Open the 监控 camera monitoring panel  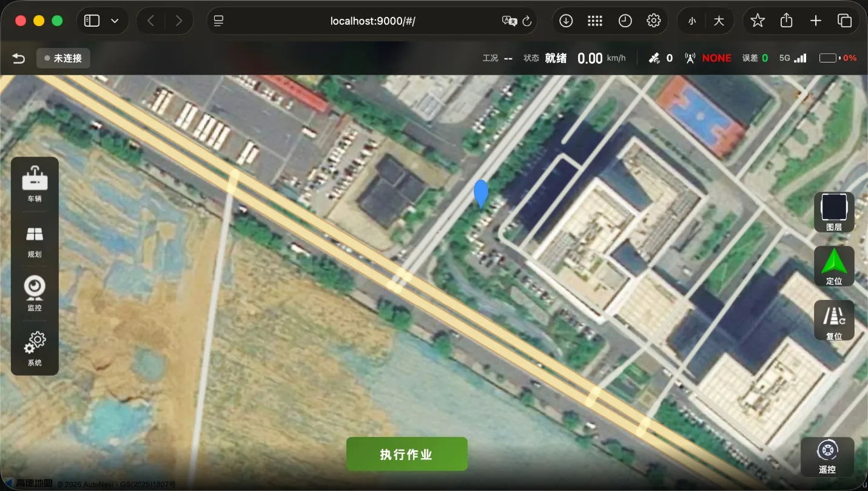pos(35,294)
